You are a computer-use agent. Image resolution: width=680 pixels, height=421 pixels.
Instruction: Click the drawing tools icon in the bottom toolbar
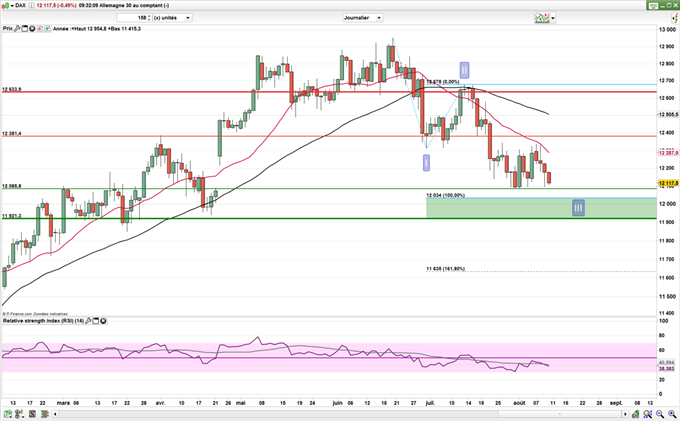pos(32,414)
